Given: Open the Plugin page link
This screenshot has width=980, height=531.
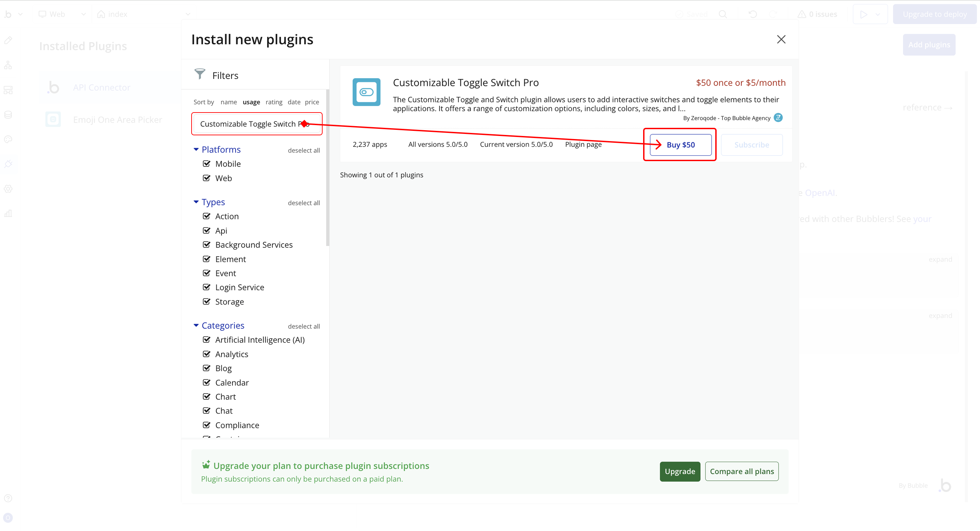Looking at the screenshot, I should pyautogui.click(x=583, y=144).
